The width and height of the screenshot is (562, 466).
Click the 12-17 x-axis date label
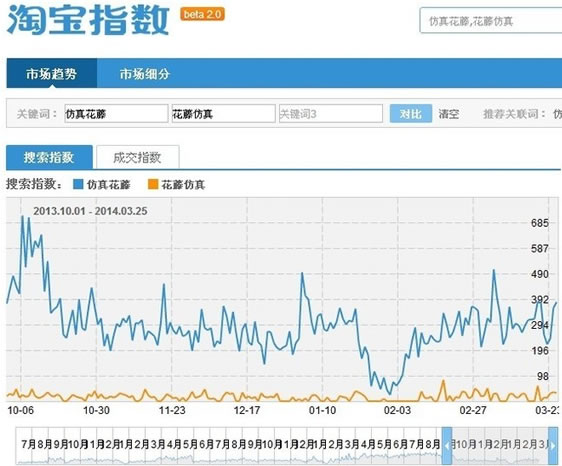pos(247,410)
